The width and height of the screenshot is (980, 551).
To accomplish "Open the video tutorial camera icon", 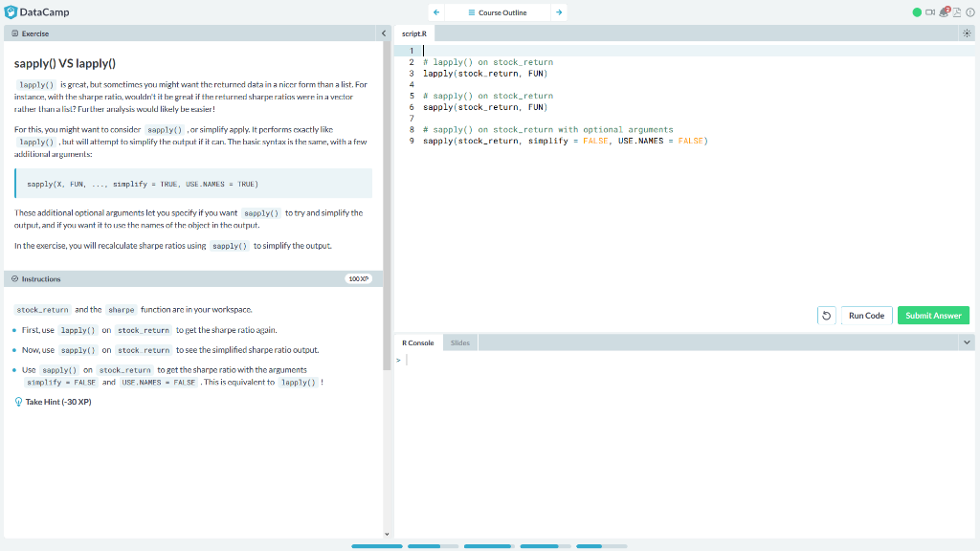I will 930,11.
